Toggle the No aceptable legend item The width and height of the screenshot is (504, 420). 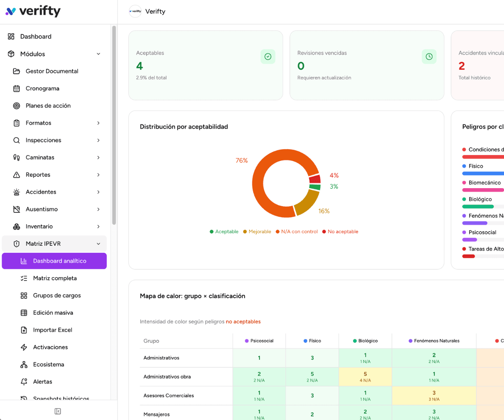(340, 231)
